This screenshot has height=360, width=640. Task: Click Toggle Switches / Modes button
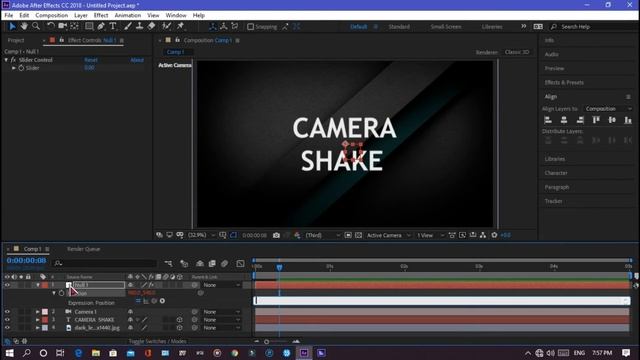click(158, 341)
